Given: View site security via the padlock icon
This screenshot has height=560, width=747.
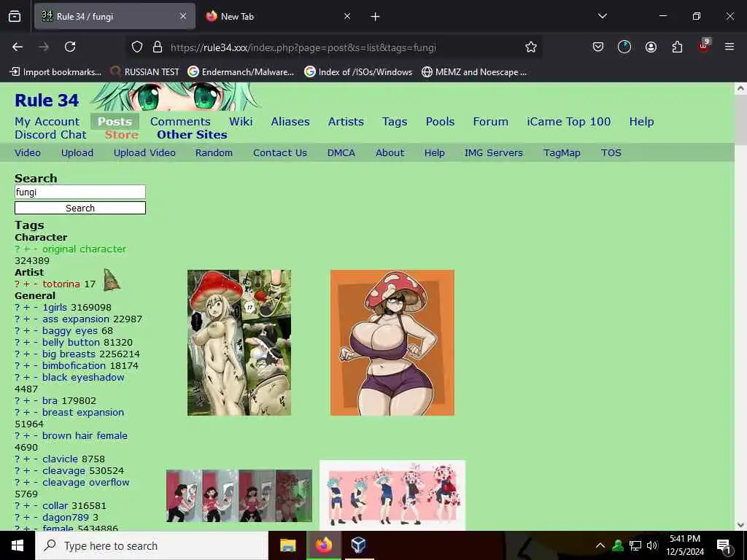Looking at the screenshot, I should coord(158,47).
